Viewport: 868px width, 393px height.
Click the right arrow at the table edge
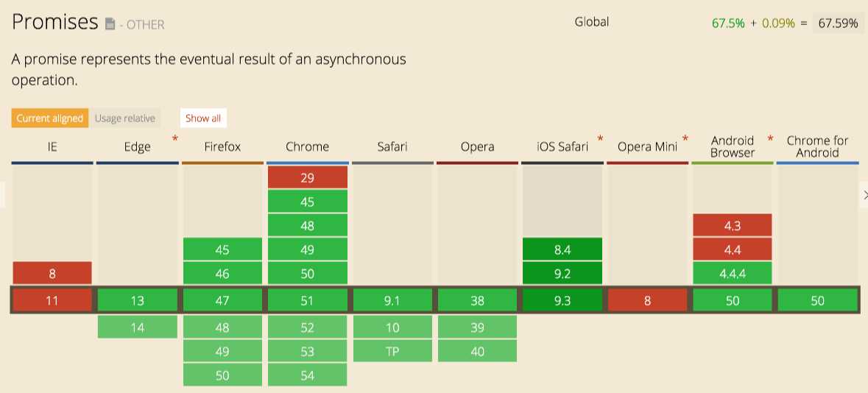pyautogui.click(x=864, y=194)
